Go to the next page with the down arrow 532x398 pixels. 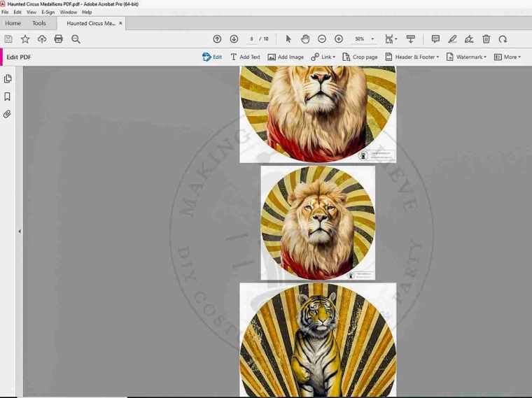pyautogui.click(x=234, y=39)
